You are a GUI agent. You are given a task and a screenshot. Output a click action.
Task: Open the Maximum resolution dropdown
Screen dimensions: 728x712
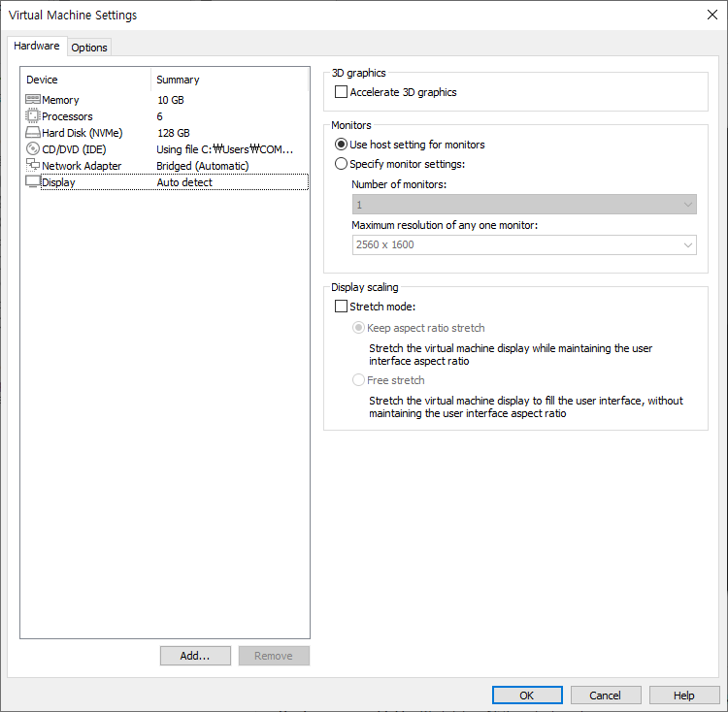coord(524,244)
